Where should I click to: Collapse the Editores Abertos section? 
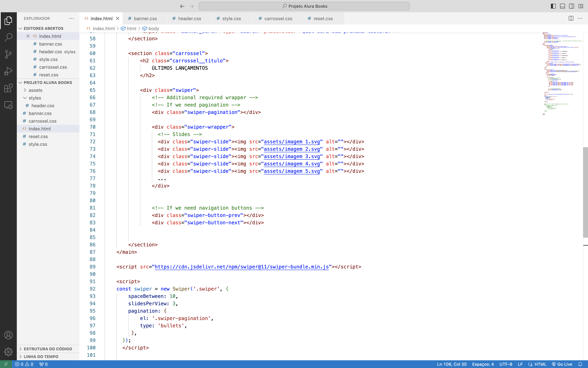pyautogui.click(x=48, y=28)
